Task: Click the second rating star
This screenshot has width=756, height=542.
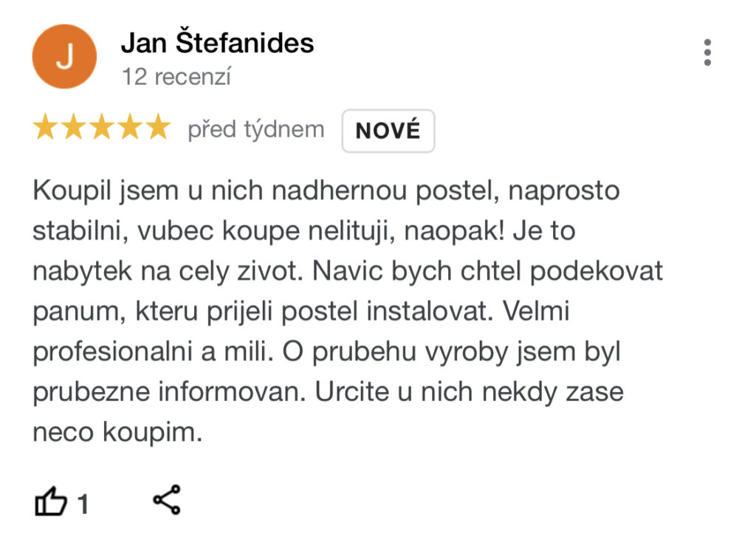Action: coord(73,127)
